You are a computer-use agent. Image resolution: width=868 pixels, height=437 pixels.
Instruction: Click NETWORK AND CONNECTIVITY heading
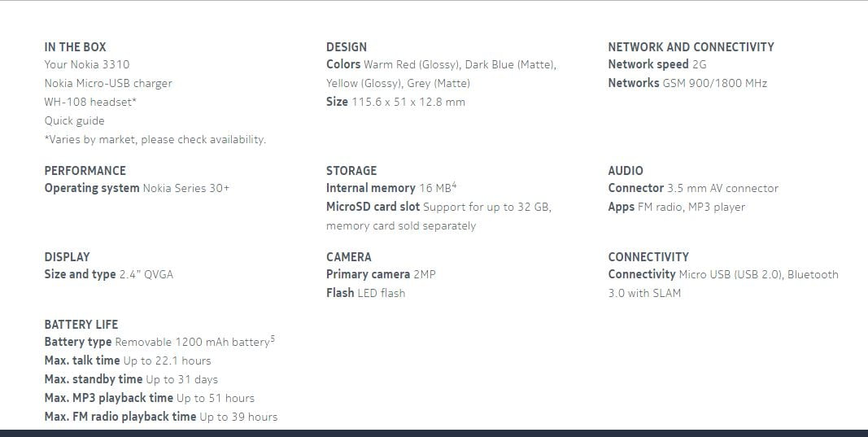(x=691, y=47)
